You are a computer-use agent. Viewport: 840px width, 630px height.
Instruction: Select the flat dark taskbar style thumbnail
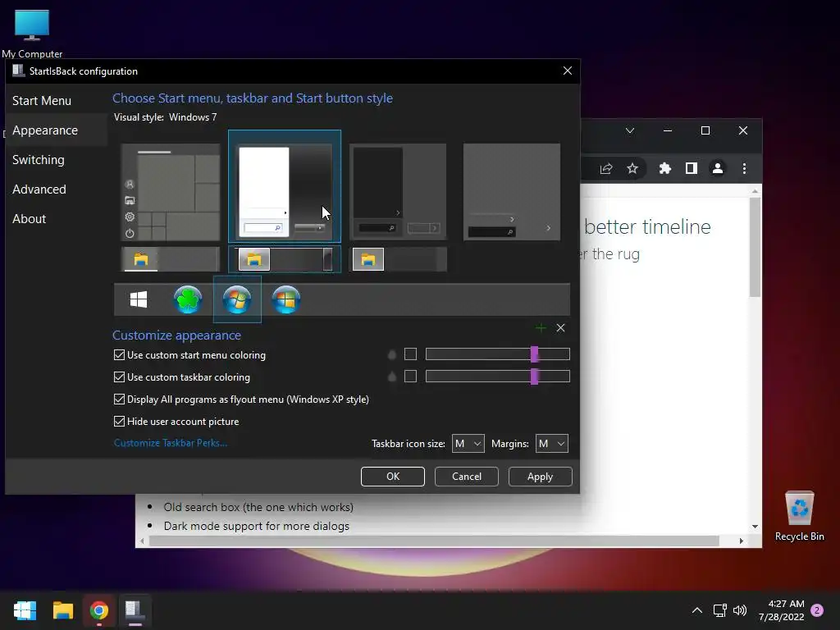pos(398,259)
